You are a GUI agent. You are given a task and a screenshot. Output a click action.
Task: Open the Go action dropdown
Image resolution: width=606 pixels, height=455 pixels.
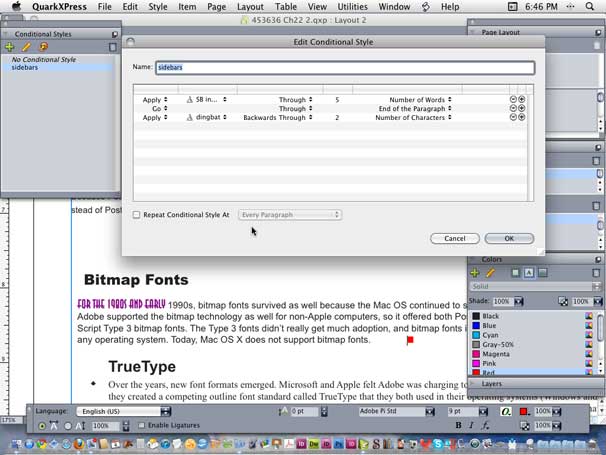coord(160,109)
